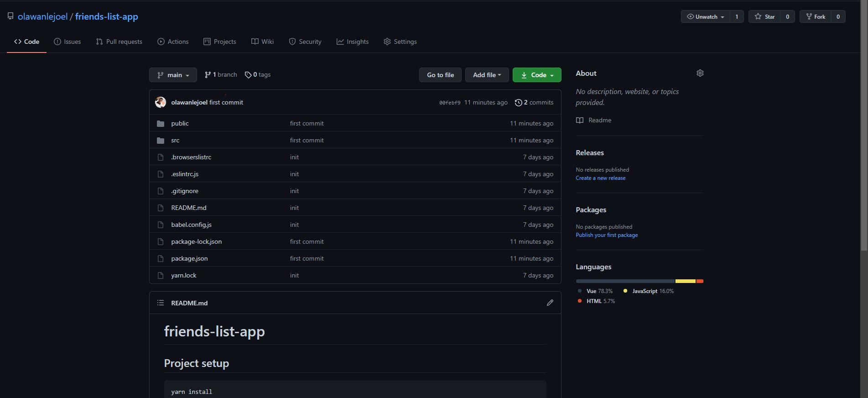Click the red HTML segment in languages bar

[x=700, y=281]
